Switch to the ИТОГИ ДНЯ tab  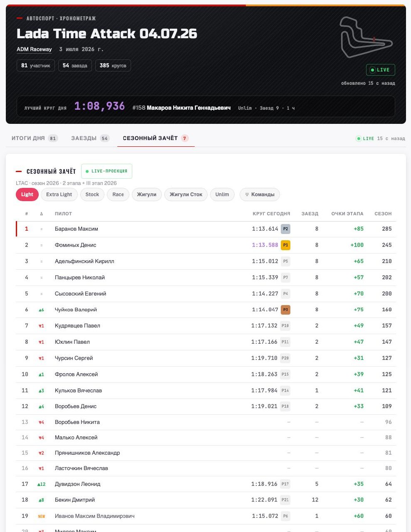pyautogui.click(x=35, y=138)
